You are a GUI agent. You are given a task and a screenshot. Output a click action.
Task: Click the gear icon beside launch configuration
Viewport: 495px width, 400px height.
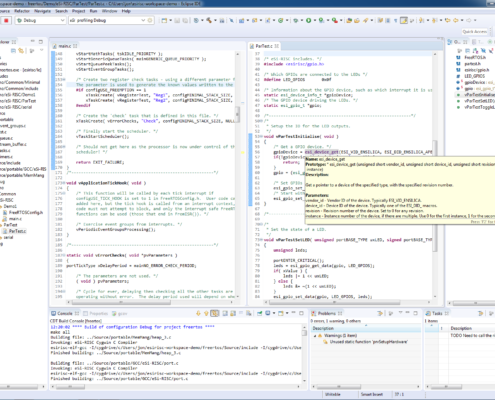(x=150, y=20)
